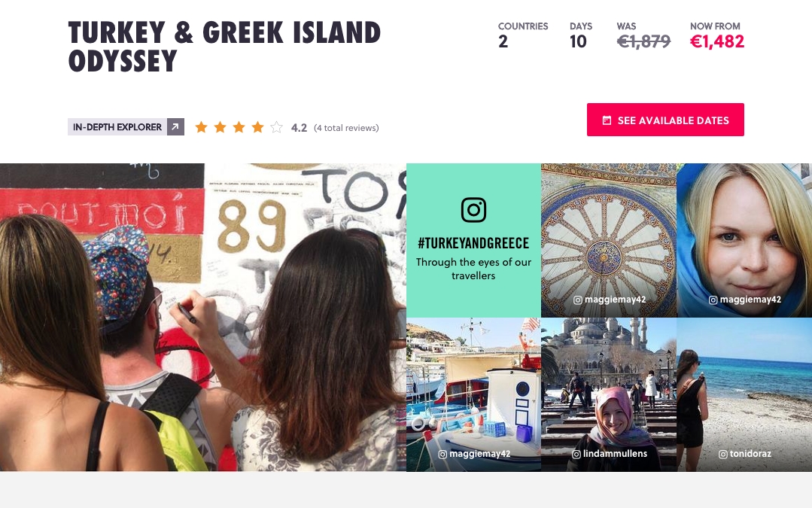This screenshot has height=508, width=812.
Task: Click calendar icon on See Available Dates
Action: point(607,120)
